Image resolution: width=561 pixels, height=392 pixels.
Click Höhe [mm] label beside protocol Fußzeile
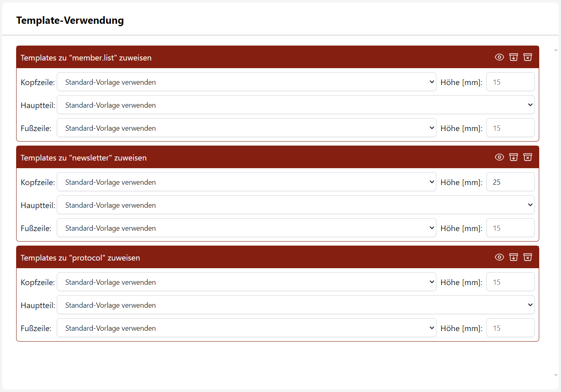(461, 328)
